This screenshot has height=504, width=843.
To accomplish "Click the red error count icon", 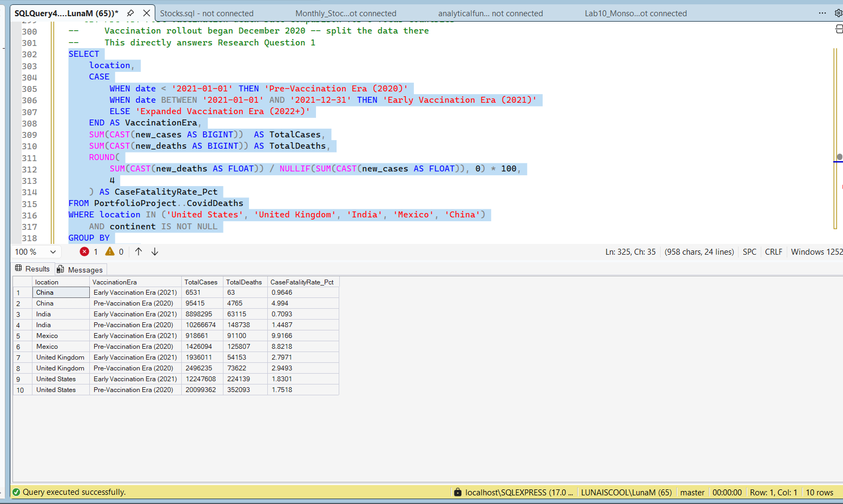I will click(x=84, y=251).
